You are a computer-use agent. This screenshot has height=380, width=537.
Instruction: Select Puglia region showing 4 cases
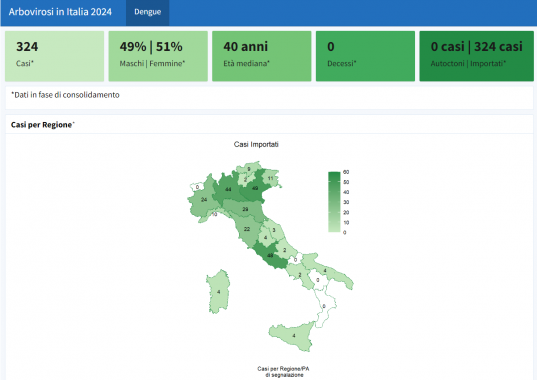click(x=325, y=271)
